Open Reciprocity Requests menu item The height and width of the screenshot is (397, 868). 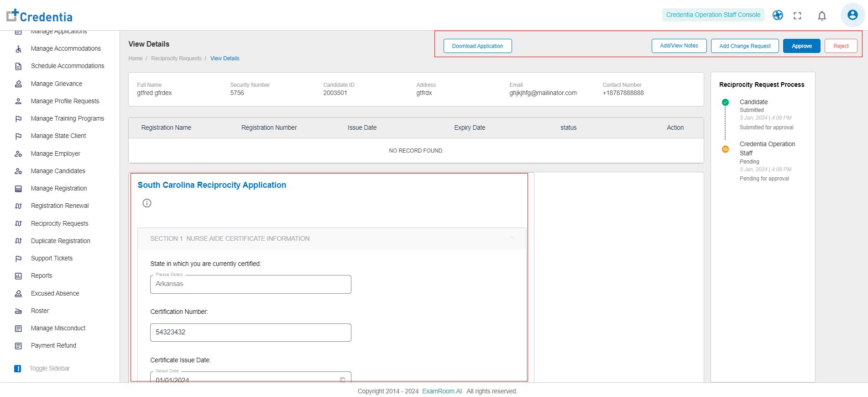[60, 224]
